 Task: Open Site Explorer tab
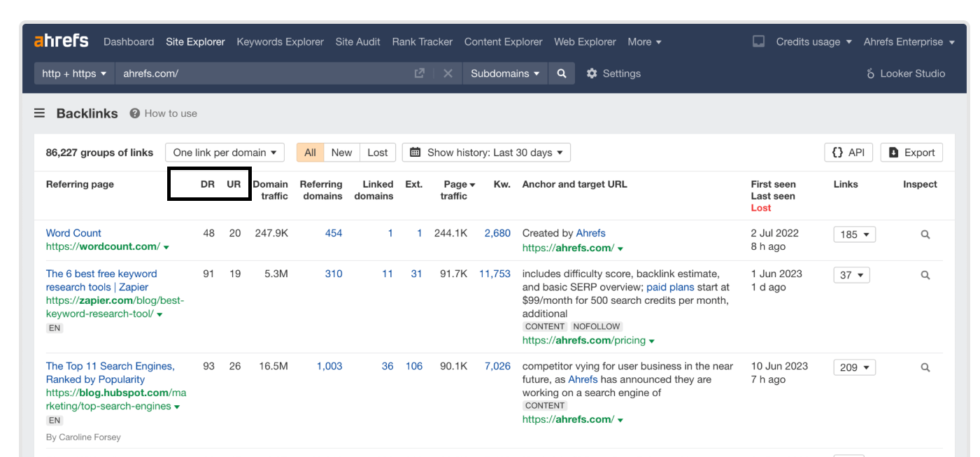(x=195, y=42)
